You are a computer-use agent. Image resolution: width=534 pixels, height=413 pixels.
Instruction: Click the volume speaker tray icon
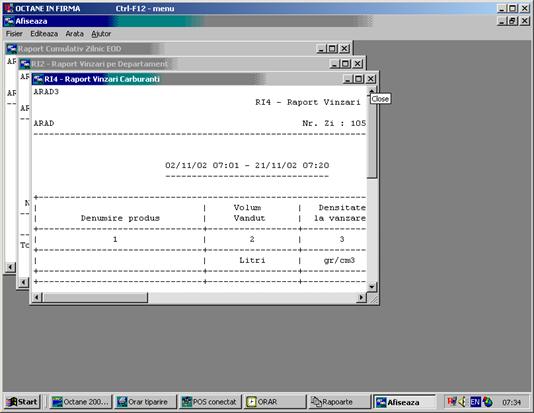463,402
